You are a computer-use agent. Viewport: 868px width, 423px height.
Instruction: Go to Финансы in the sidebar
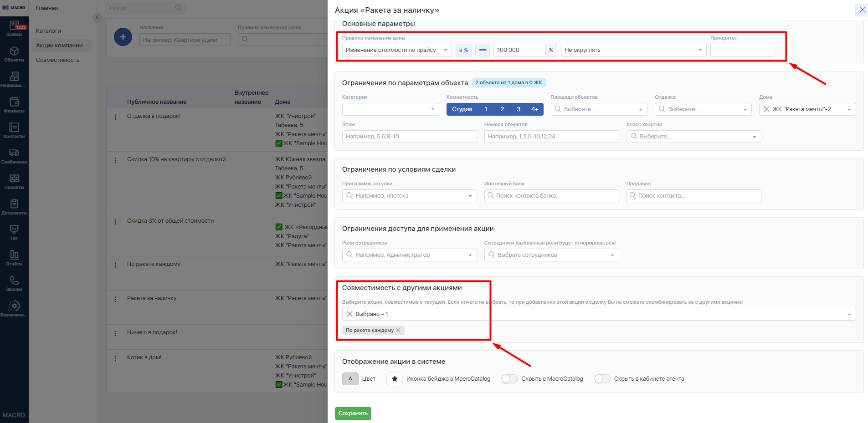[x=14, y=105]
